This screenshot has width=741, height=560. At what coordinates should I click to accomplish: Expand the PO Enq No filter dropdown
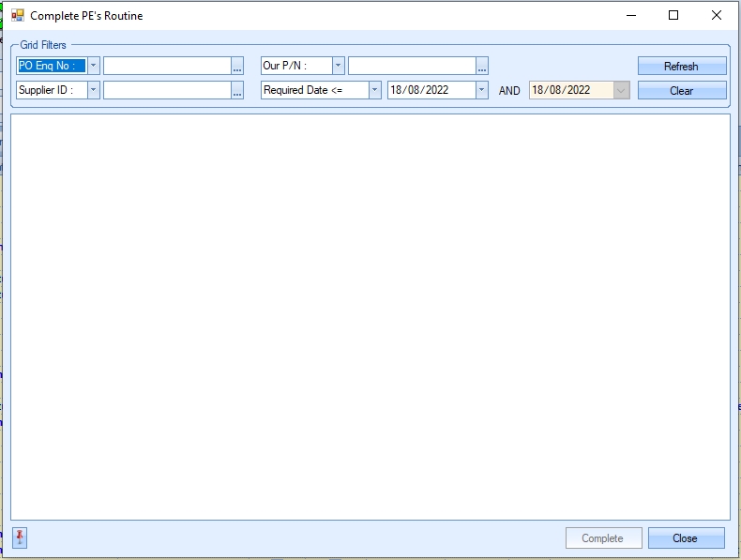click(x=93, y=66)
